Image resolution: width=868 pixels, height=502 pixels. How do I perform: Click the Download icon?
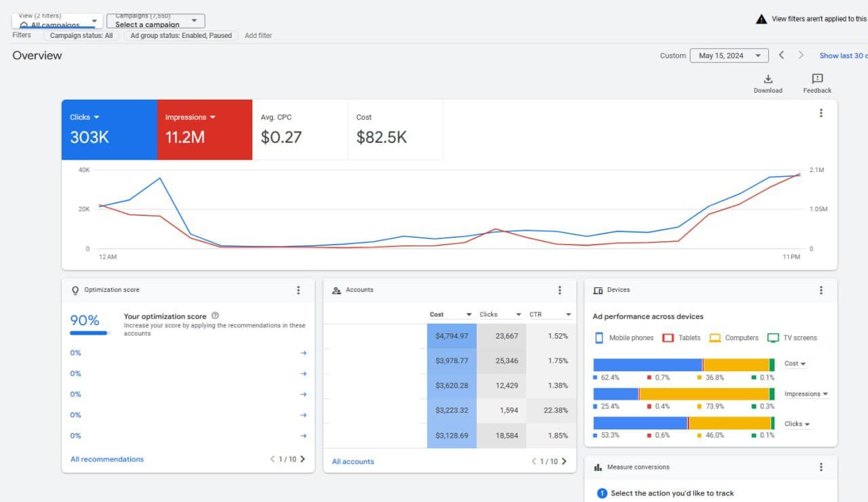tap(768, 79)
